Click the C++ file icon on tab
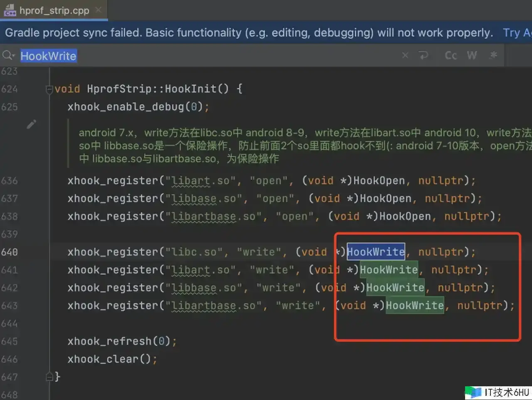The height and width of the screenshot is (400, 532). (10, 10)
